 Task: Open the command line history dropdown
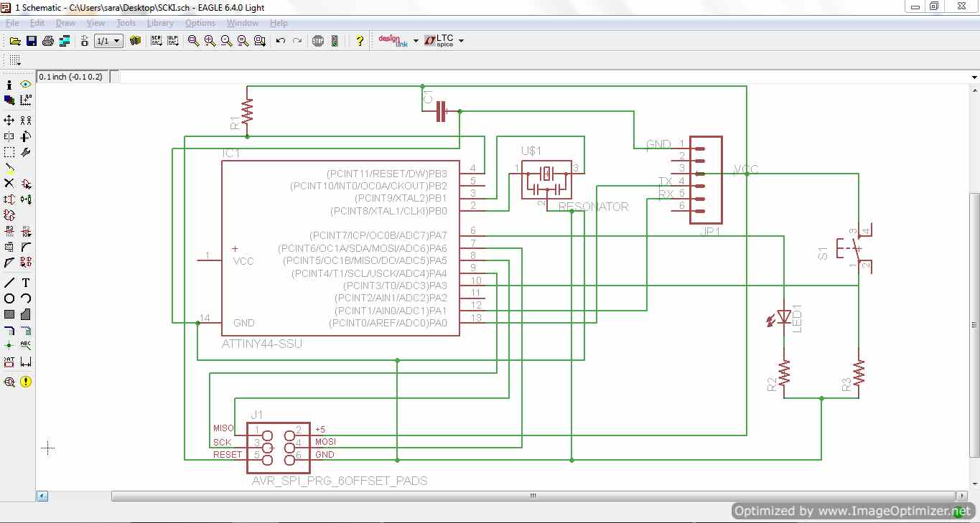(x=974, y=76)
